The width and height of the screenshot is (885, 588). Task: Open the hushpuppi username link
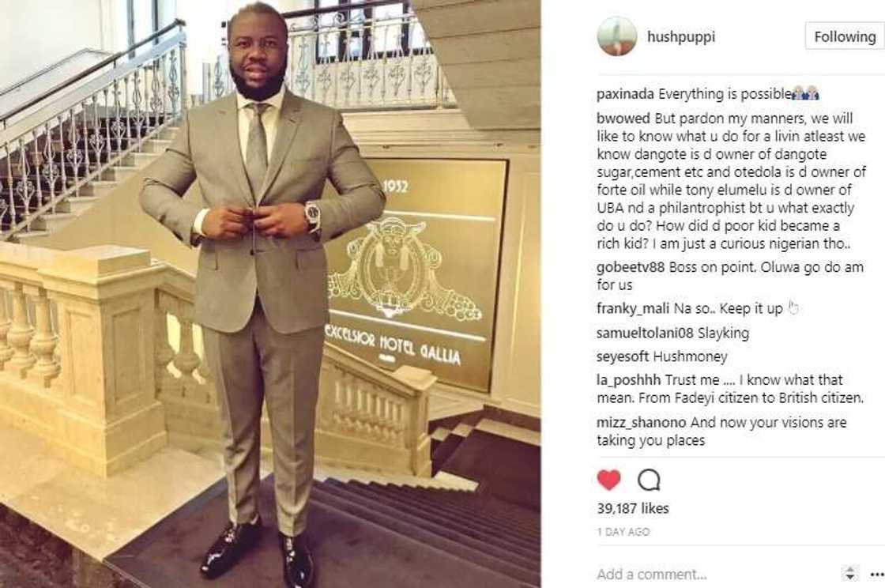click(680, 36)
